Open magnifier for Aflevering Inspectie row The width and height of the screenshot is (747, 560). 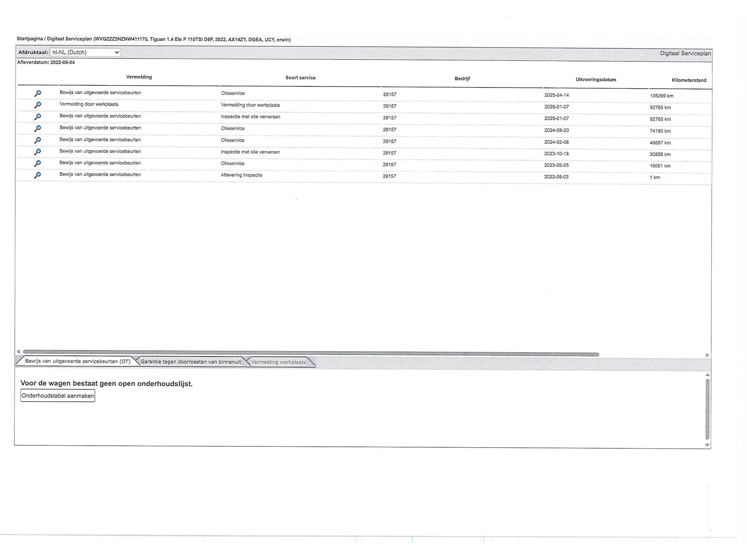point(38,175)
